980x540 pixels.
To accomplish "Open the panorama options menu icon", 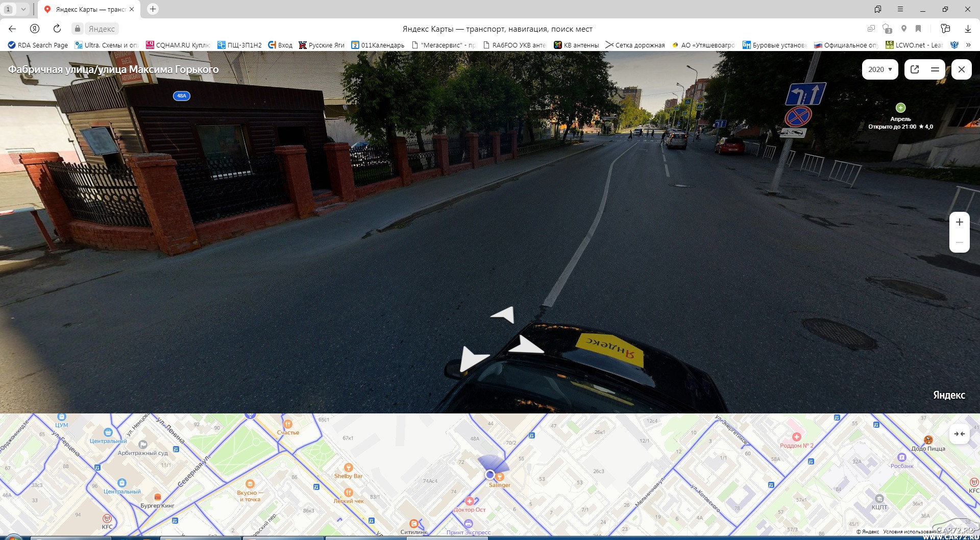I will point(935,69).
